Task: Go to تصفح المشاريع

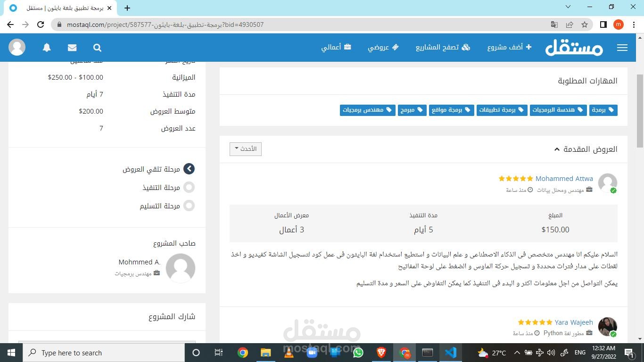Action: coord(443,47)
